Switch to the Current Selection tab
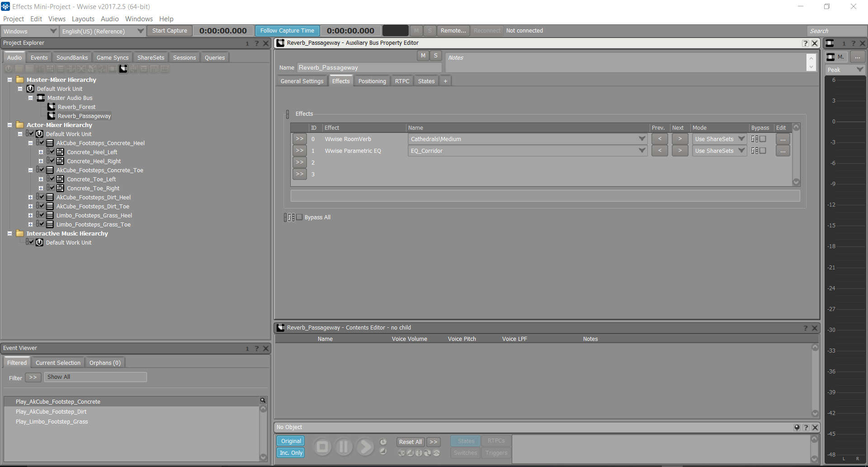Screen dimensions: 868x467 point(58,363)
